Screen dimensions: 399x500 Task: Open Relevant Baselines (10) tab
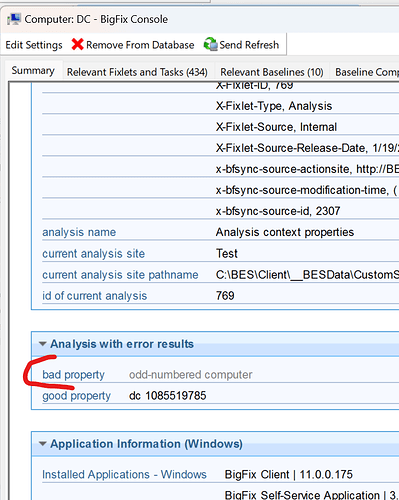pyautogui.click(x=272, y=72)
